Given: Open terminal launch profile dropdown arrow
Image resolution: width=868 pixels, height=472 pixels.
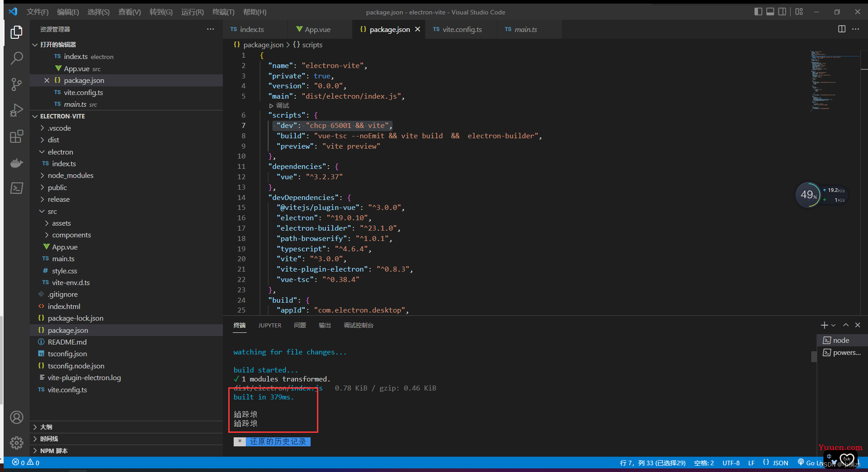Looking at the screenshot, I should coord(833,325).
